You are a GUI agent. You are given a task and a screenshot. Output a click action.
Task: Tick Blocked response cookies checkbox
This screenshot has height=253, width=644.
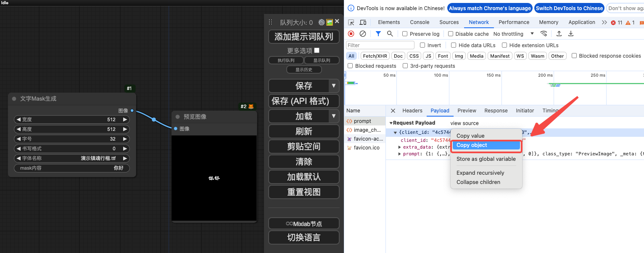[x=574, y=56]
